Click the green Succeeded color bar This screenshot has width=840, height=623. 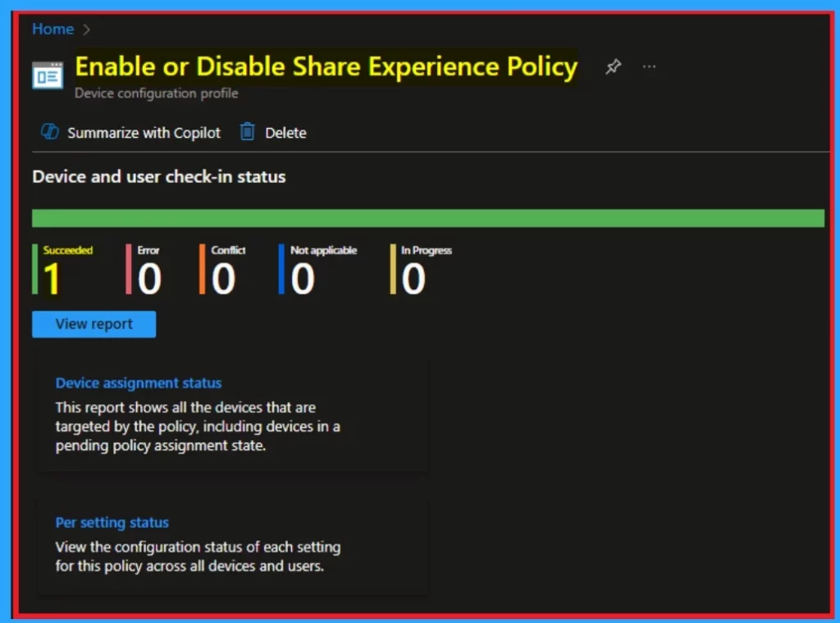click(x=34, y=269)
